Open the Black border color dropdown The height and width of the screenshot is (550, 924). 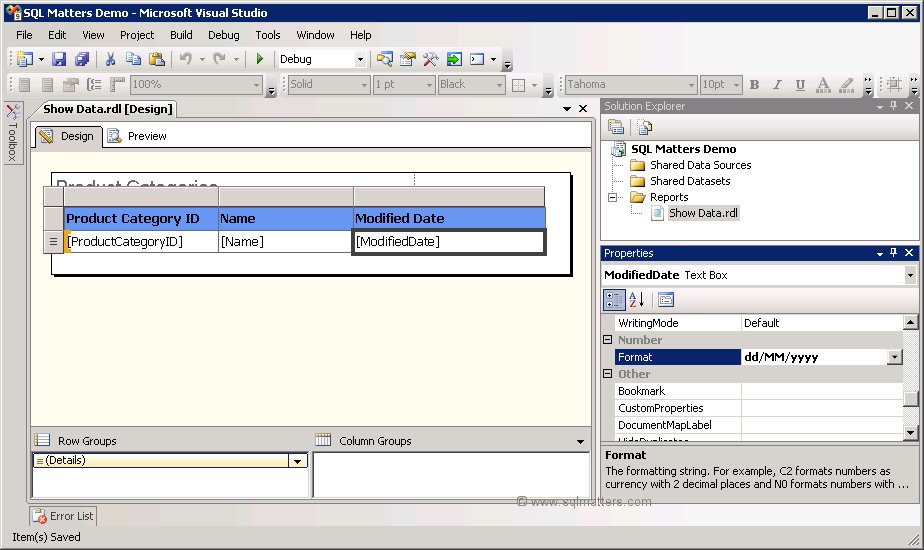coord(500,85)
